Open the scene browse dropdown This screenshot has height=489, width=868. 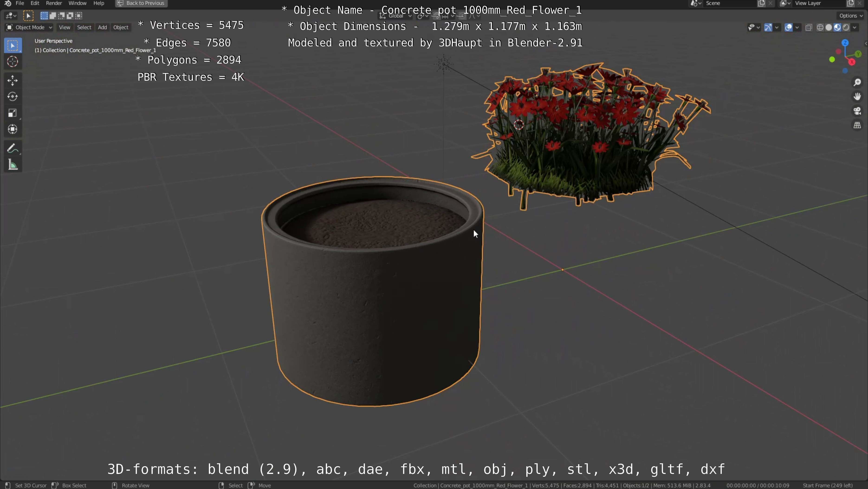pos(696,3)
